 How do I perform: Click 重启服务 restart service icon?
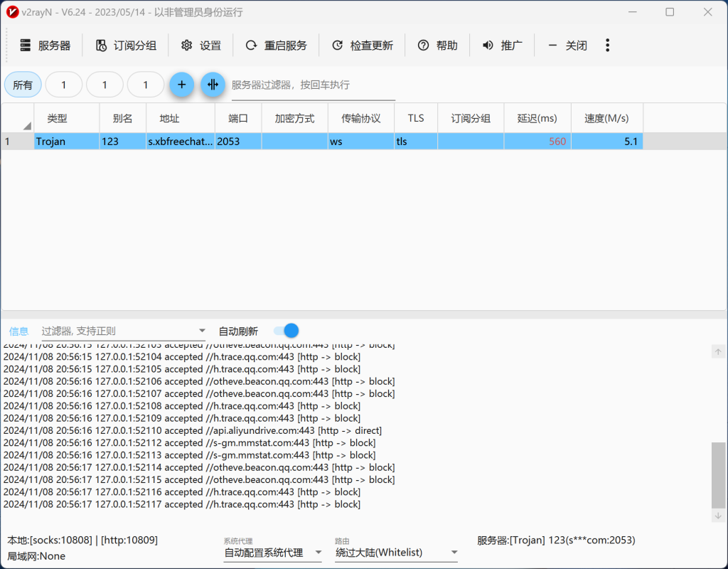coord(251,46)
